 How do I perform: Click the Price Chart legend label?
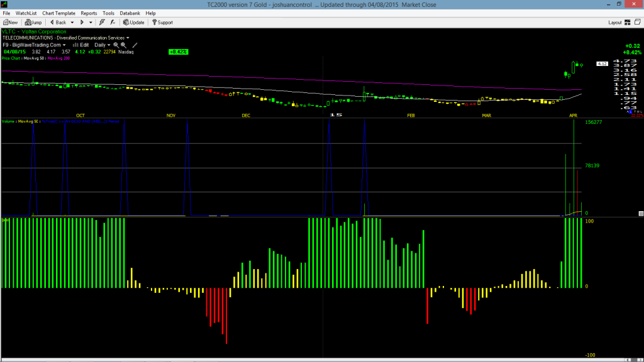(x=11, y=58)
